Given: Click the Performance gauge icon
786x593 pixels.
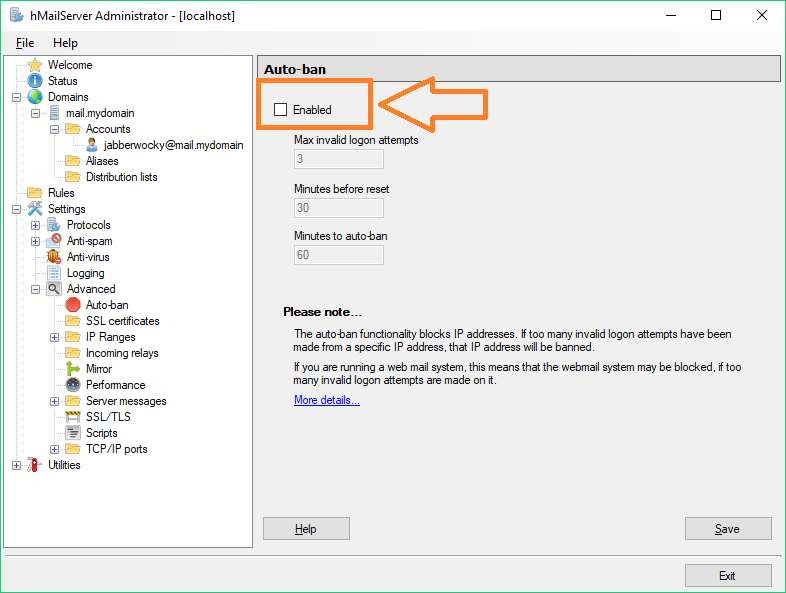Looking at the screenshot, I should tap(73, 384).
